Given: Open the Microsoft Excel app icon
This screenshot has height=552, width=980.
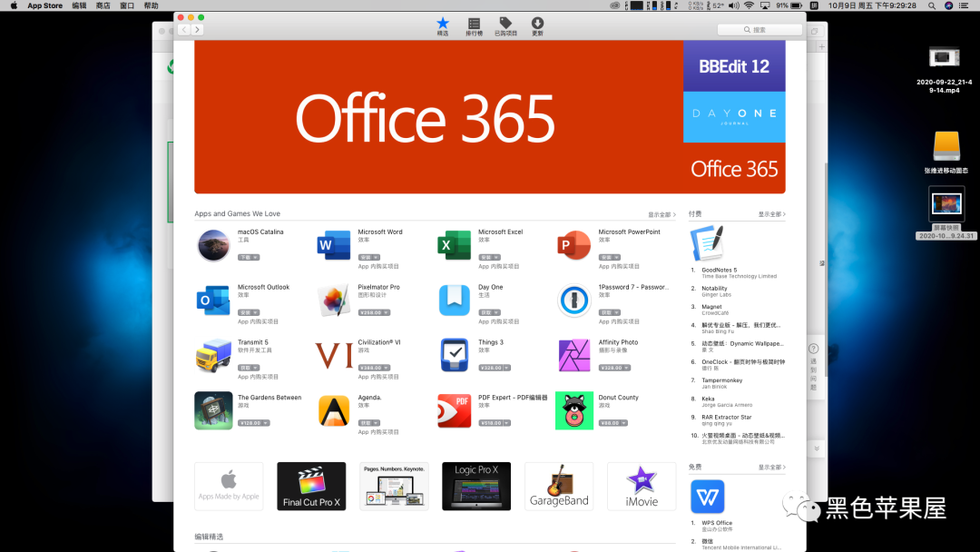Looking at the screenshot, I should coord(454,245).
